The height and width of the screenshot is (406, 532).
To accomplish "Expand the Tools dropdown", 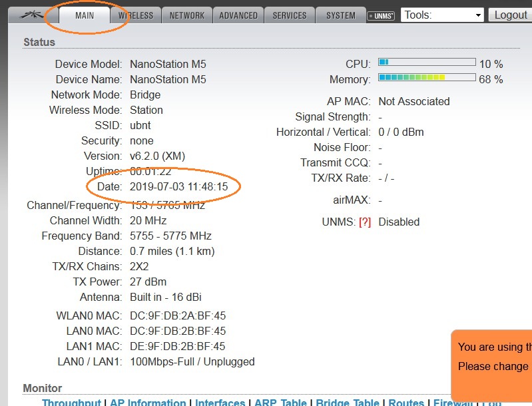I will [442, 15].
